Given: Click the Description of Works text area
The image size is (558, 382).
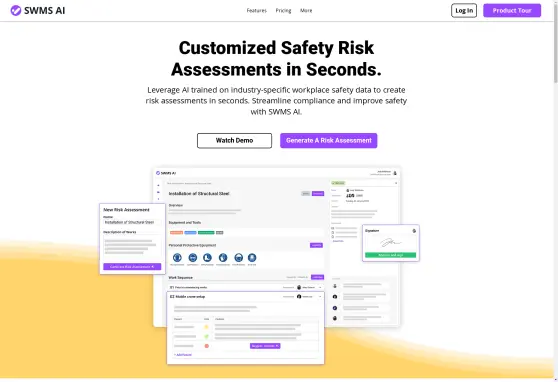Looking at the screenshot, I should point(132,246).
